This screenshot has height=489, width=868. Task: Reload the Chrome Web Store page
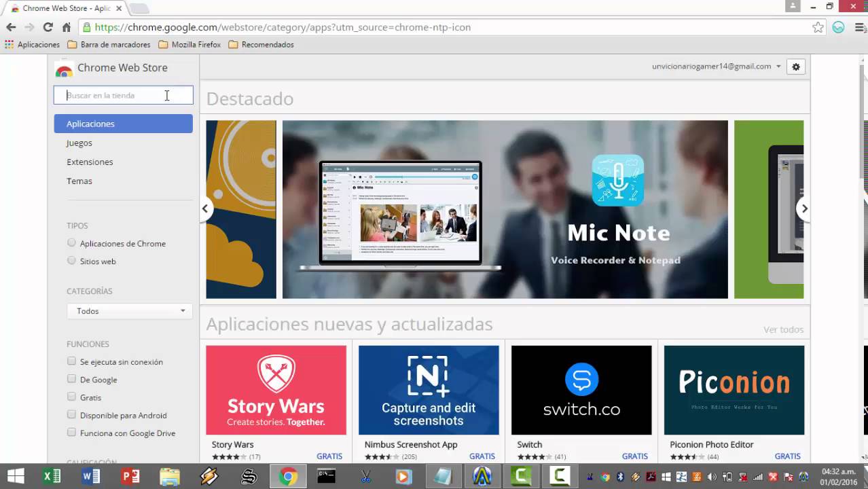(48, 27)
